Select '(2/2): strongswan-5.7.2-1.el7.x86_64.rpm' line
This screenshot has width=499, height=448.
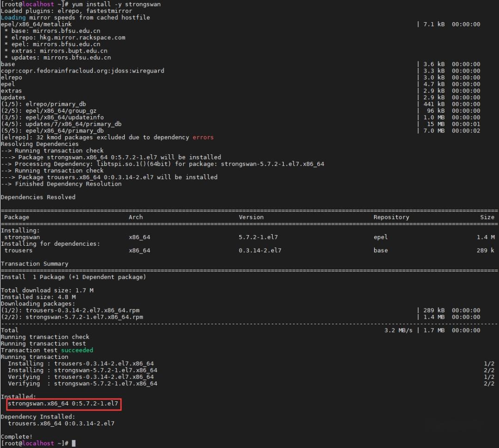pyautogui.click(x=72, y=317)
